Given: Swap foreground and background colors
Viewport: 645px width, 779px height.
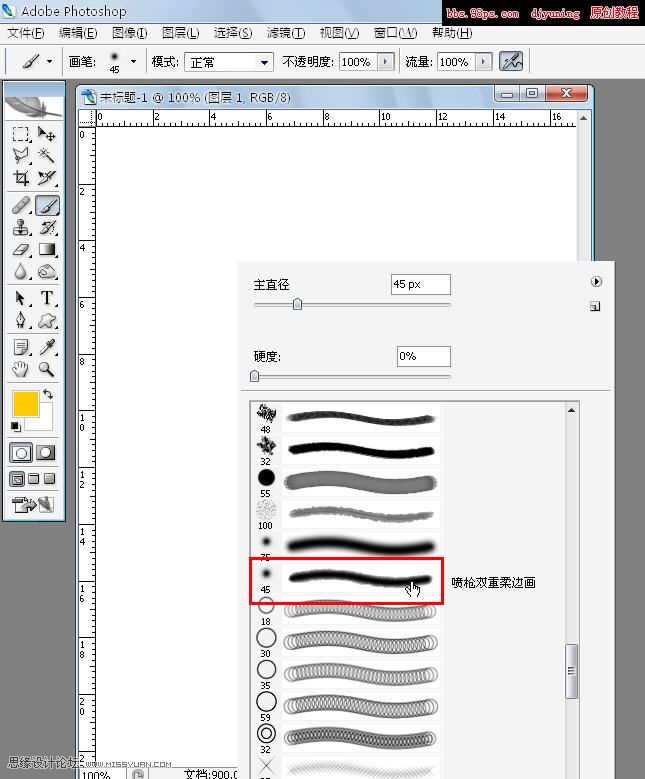Looking at the screenshot, I should [x=48, y=394].
